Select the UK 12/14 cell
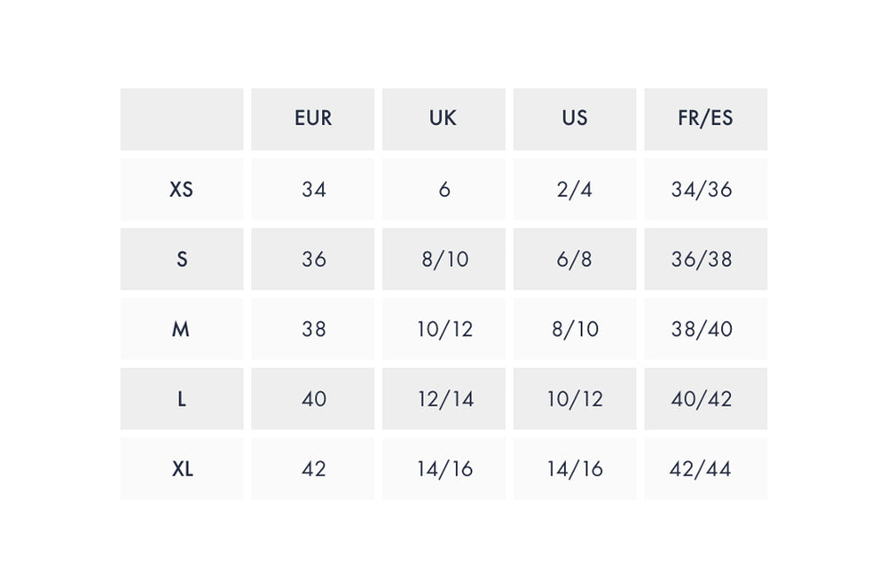Image resolution: width=887 pixels, height=588 pixels. click(443, 399)
